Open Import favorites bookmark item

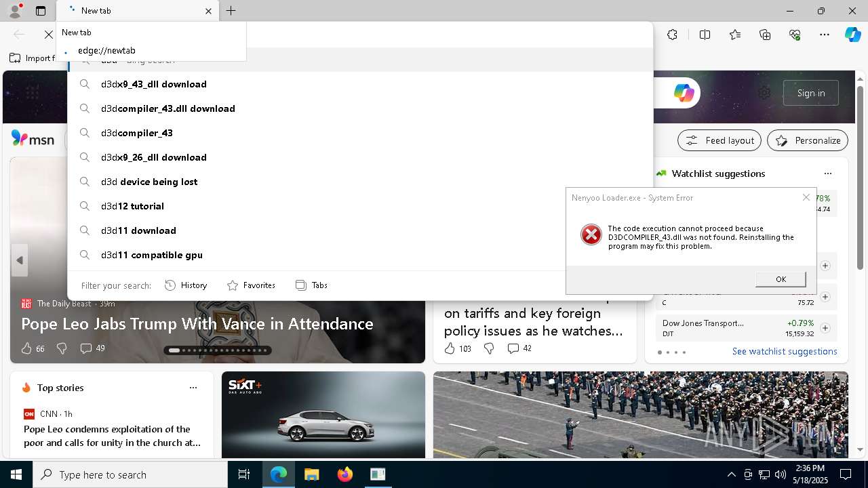click(x=32, y=58)
